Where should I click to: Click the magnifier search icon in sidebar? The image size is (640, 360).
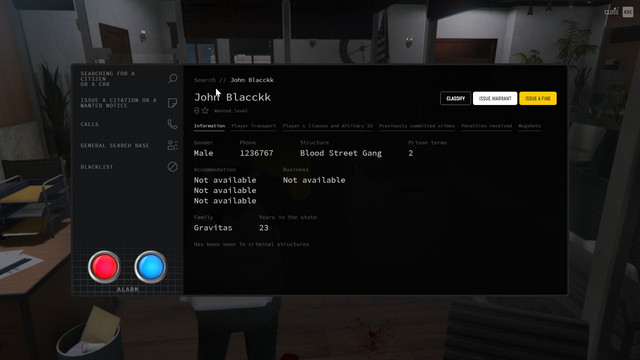[x=173, y=78]
